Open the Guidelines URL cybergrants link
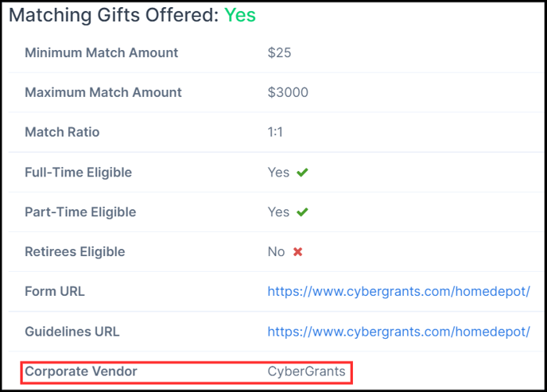Viewport: 547px width, 392px height. point(398,332)
